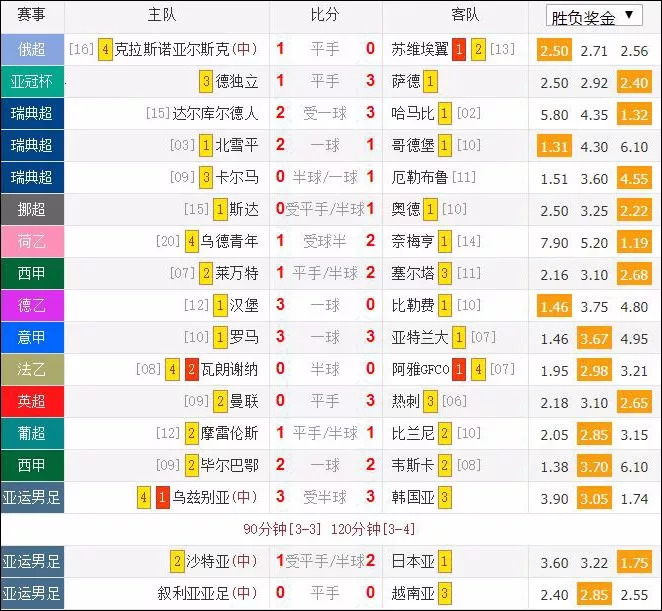Click yellow card 2 beside 莱万特

tap(206, 274)
